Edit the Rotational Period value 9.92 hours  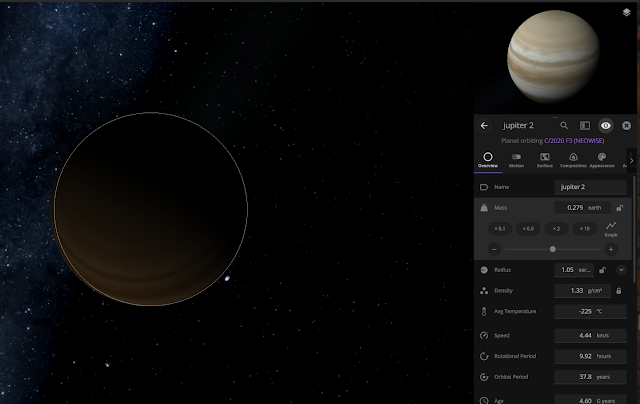pos(590,356)
